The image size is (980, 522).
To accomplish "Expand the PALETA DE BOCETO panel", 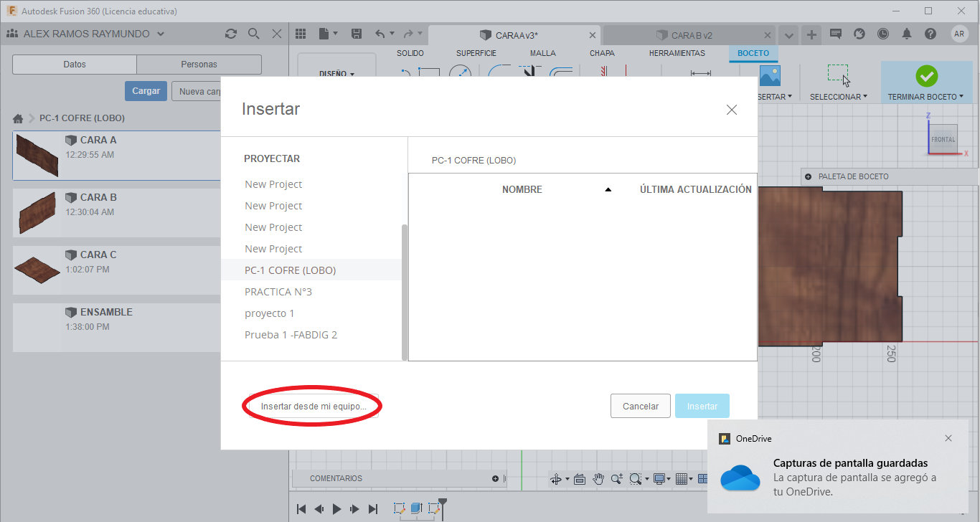I will click(x=808, y=176).
